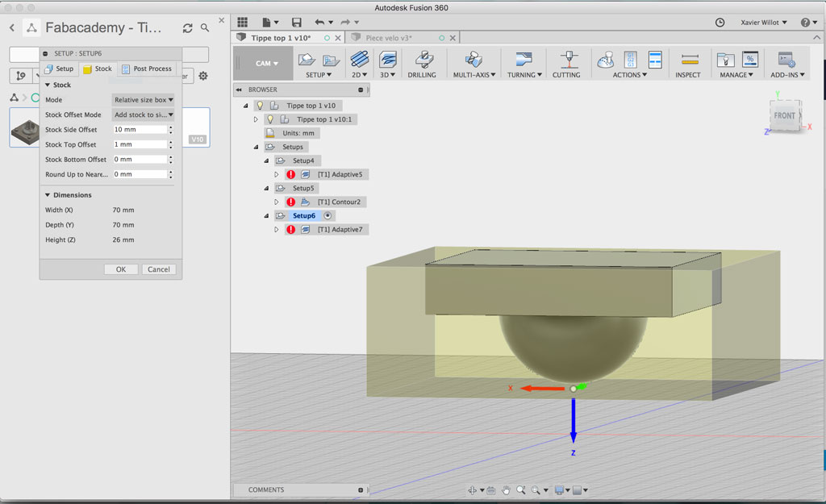This screenshot has width=826, height=504.
Task: Click the Task Manager percent icon
Action: 749,59
